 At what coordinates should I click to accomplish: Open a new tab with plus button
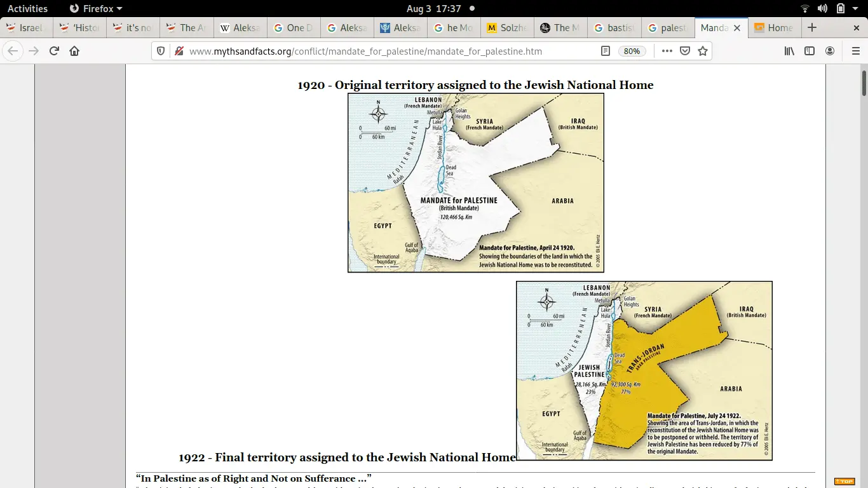812,27
